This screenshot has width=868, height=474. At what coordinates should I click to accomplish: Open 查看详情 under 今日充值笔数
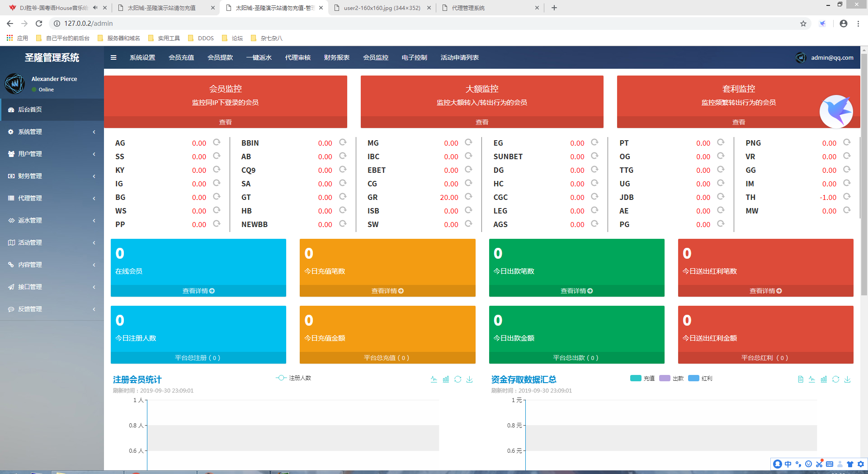(387, 291)
